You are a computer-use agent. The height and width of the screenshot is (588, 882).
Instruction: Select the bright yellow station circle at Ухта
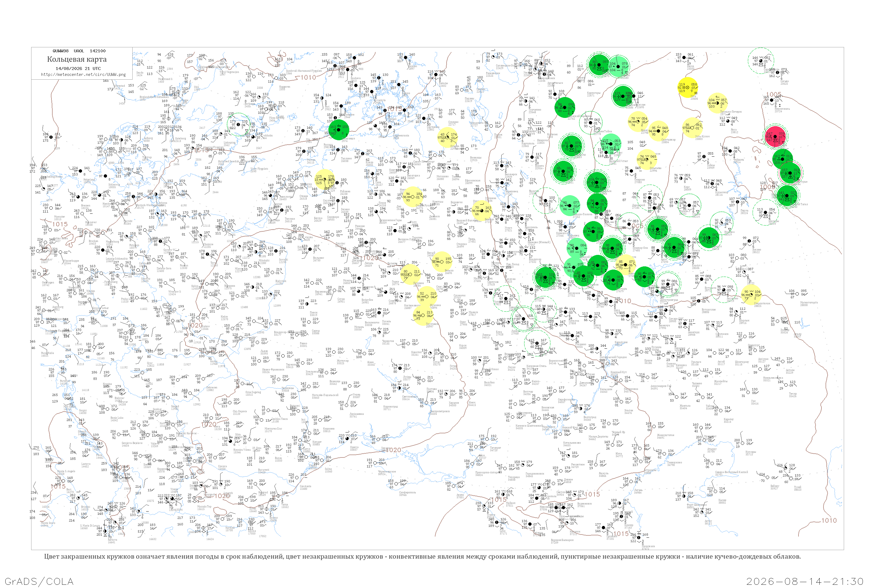(687, 87)
